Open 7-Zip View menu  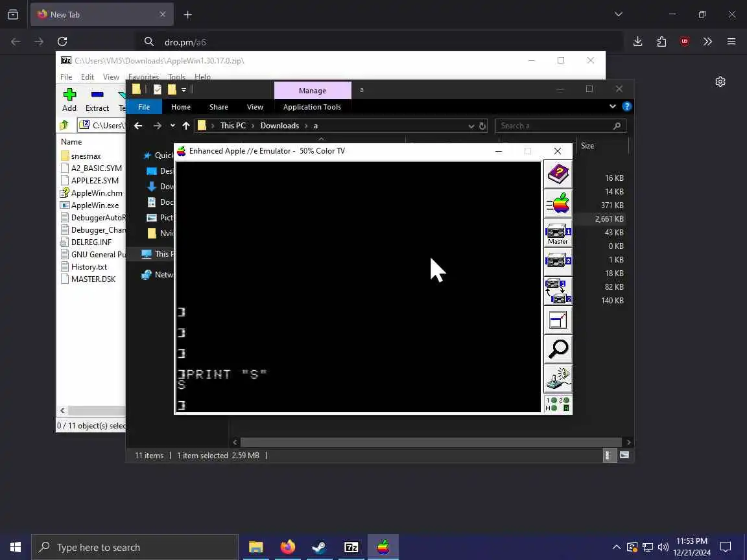[111, 76]
